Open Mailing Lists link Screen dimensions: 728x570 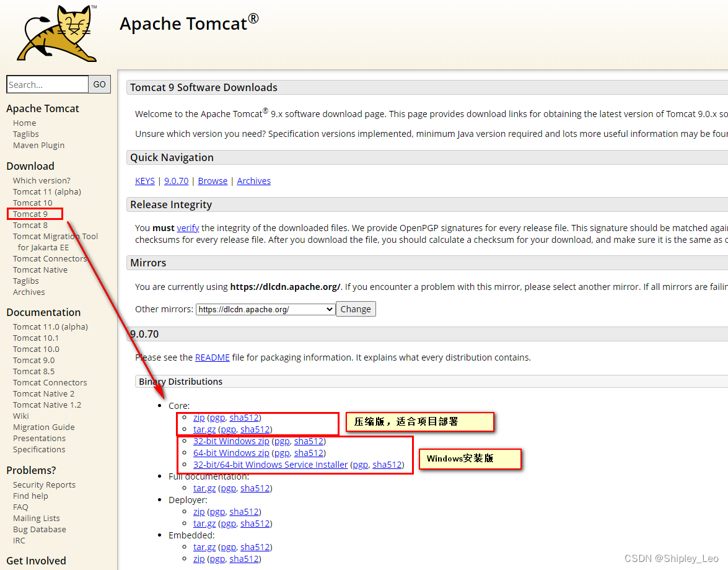[x=36, y=518]
